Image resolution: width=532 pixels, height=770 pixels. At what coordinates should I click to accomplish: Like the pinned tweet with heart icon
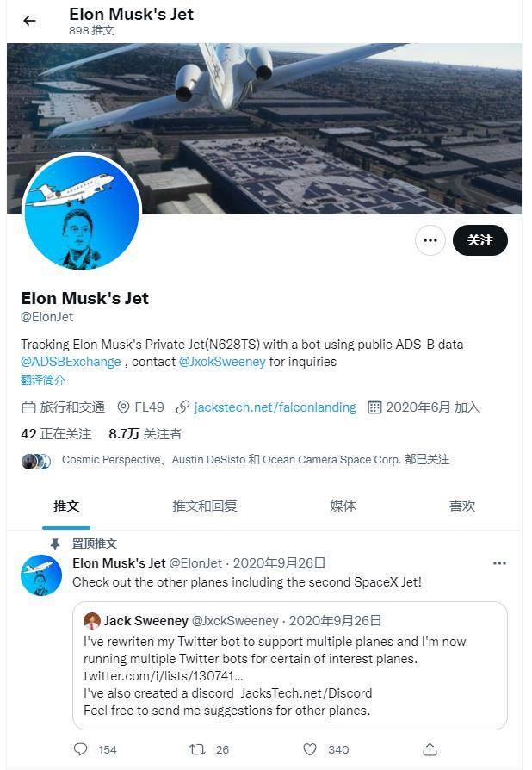(310, 749)
